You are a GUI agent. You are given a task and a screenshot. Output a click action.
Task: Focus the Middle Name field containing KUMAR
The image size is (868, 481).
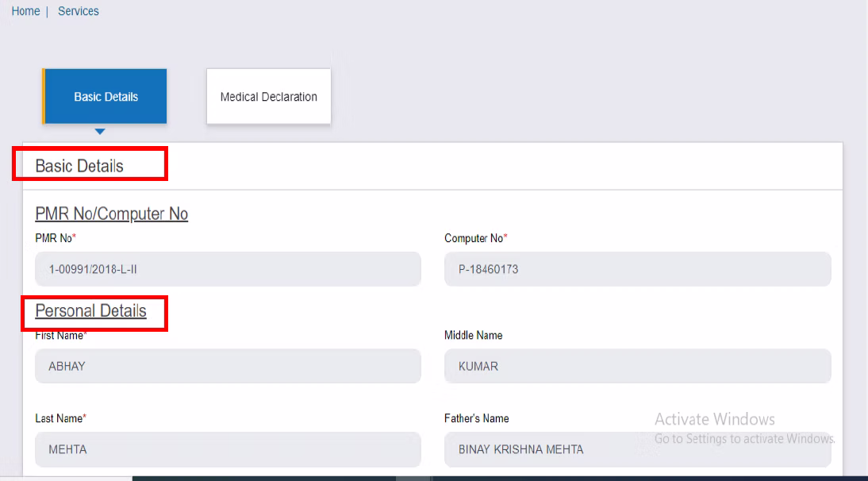tap(638, 366)
